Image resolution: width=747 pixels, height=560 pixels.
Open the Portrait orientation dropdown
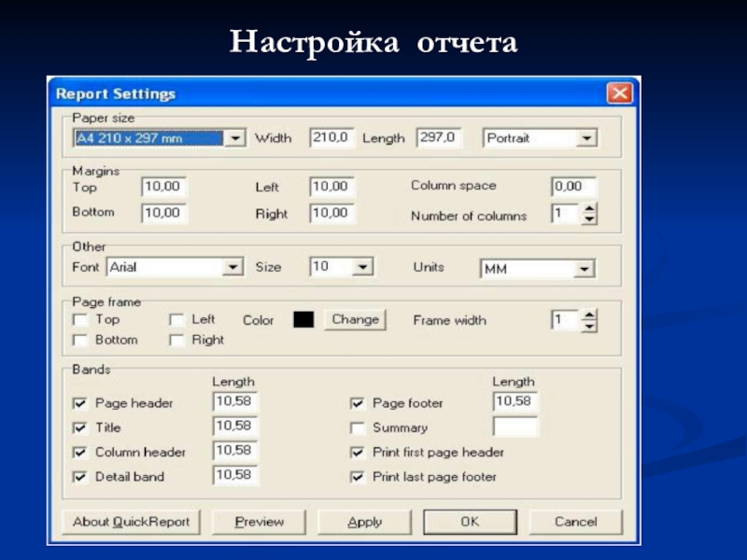pyautogui.click(x=586, y=138)
